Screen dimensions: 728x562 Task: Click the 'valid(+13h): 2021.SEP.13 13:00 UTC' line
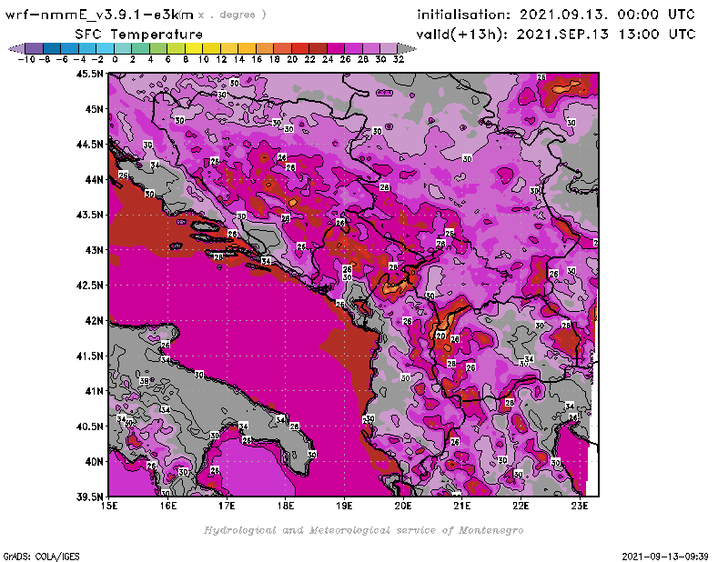click(556, 34)
